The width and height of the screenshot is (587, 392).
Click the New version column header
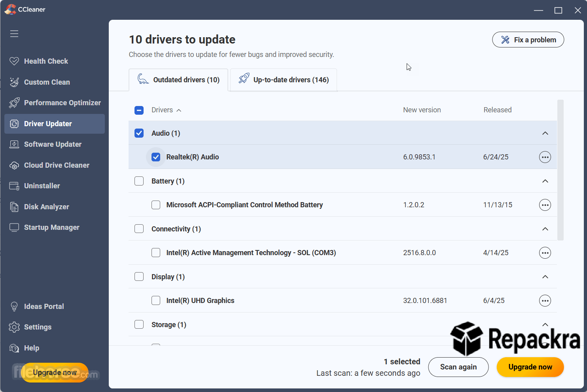[x=422, y=110]
